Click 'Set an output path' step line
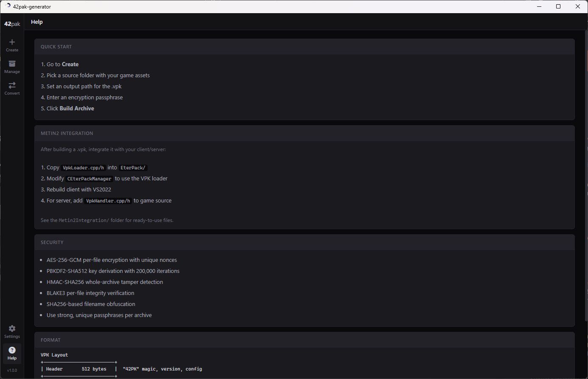 (81, 87)
